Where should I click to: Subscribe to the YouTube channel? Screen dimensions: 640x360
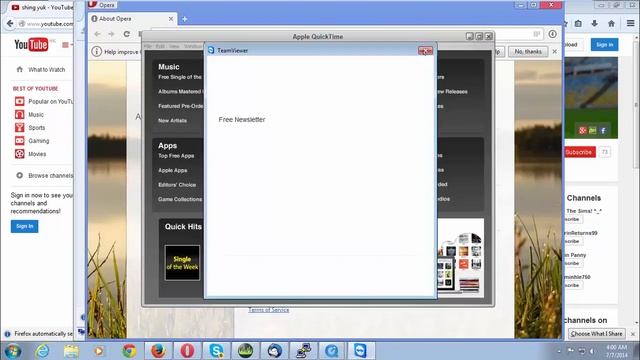580,152
